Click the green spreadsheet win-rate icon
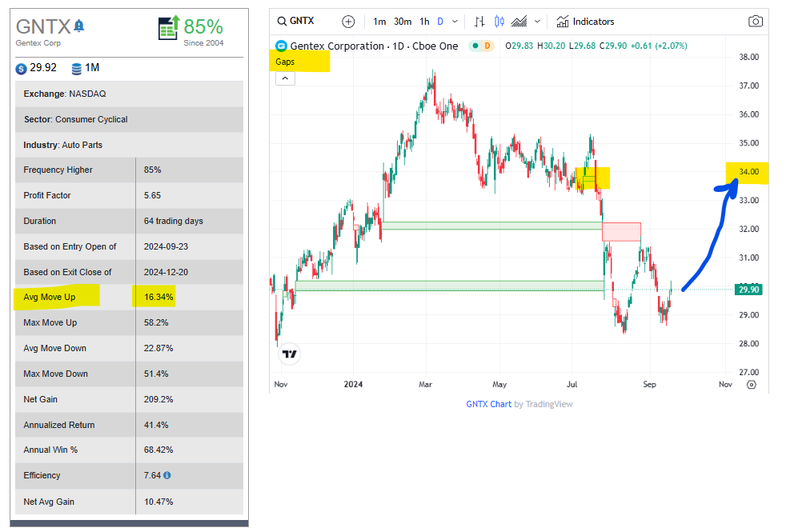Screen dimensions: 790x532 click(x=170, y=27)
